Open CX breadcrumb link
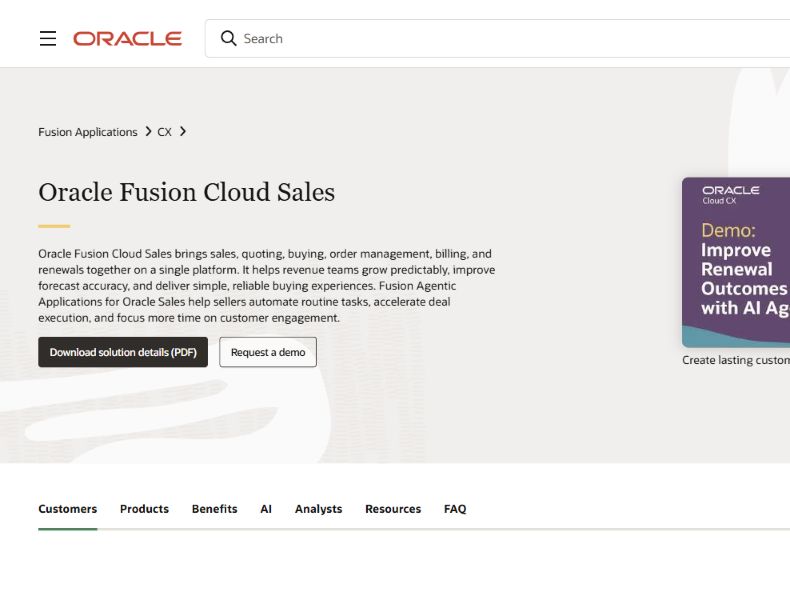Viewport: 790px width, 600px height. pyautogui.click(x=164, y=132)
